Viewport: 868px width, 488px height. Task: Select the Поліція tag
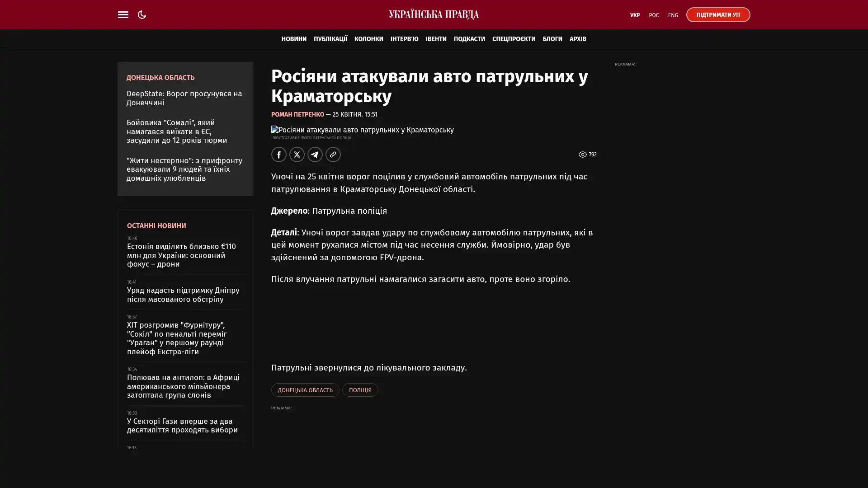coord(360,390)
